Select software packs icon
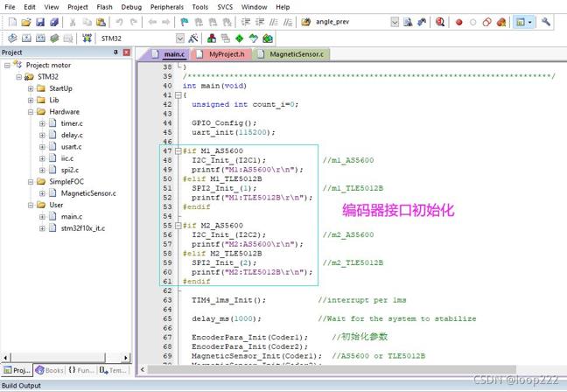Image resolution: width=567 pixels, height=392 pixels. tap(254, 38)
